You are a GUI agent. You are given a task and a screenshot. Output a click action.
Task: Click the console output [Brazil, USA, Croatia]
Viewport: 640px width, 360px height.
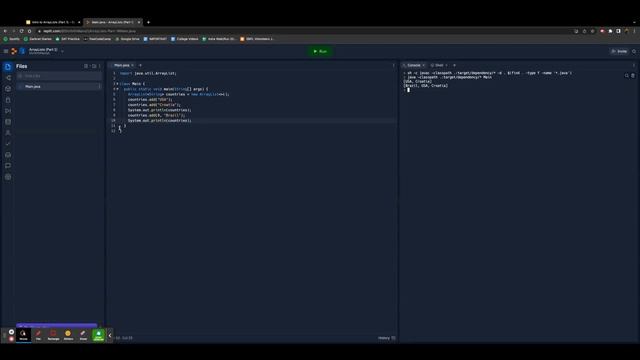[426, 86]
